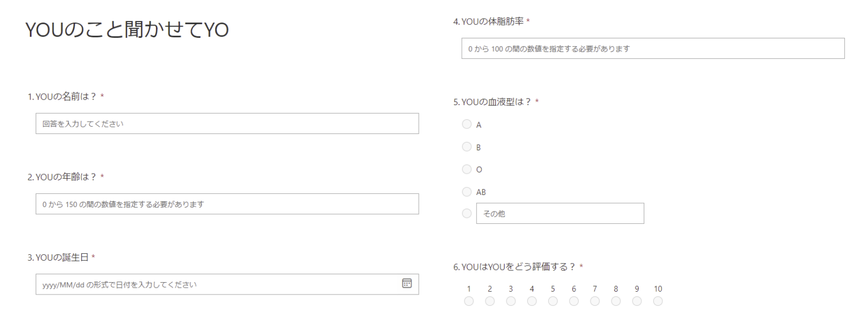
Task: Choose blood type O option
Action: (467, 169)
